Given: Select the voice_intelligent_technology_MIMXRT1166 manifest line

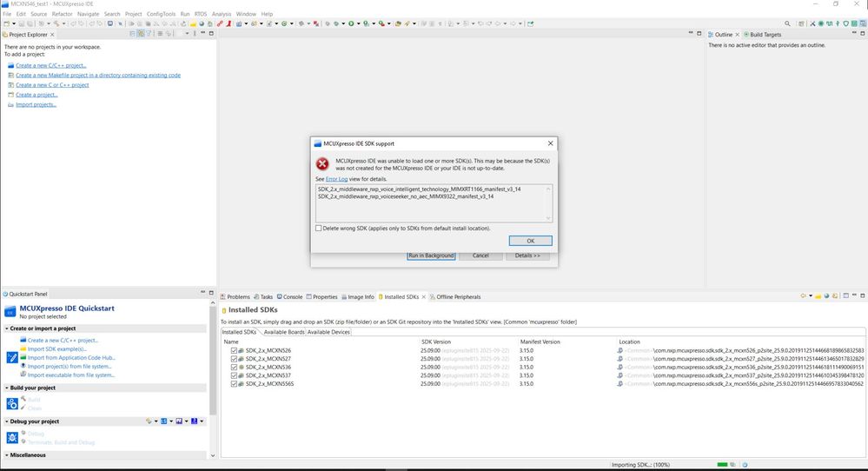Looking at the screenshot, I should tap(419, 189).
